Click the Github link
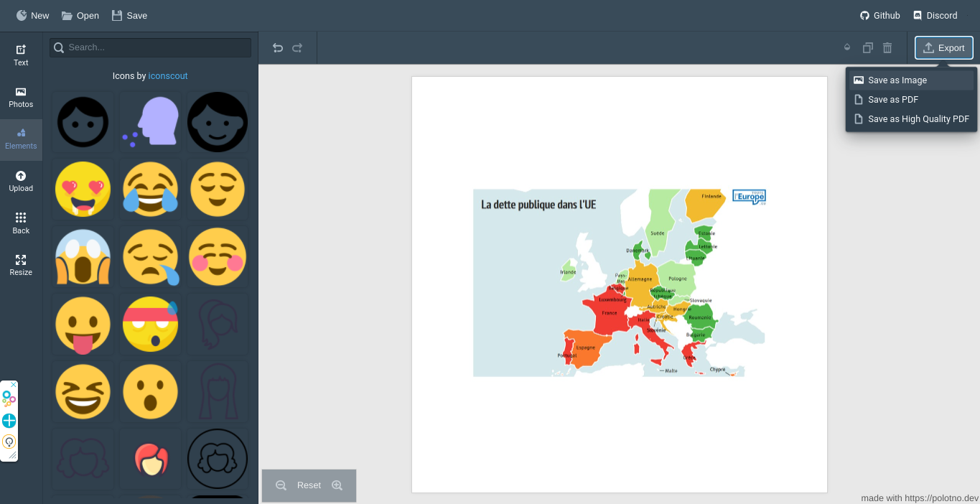 point(880,15)
